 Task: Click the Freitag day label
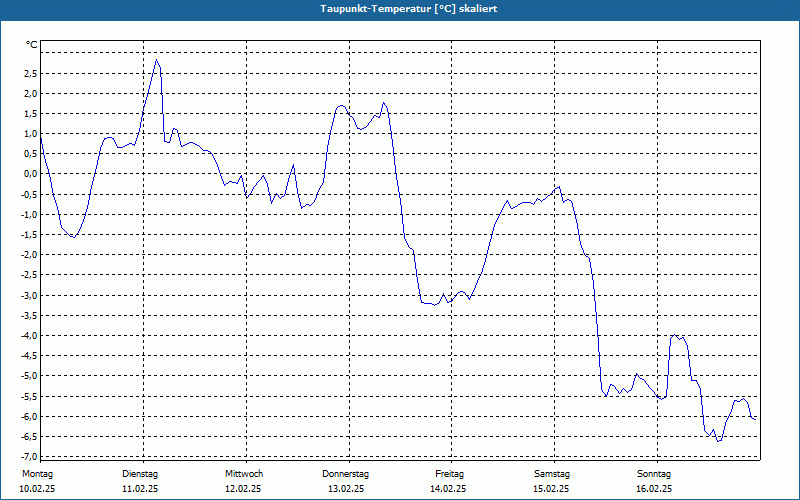[449, 474]
